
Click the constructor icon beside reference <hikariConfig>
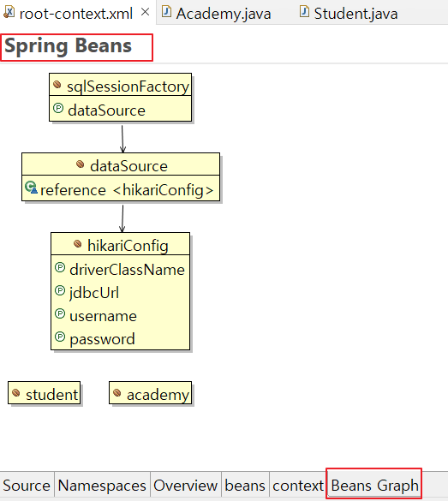pyautogui.click(x=32, y=188)
